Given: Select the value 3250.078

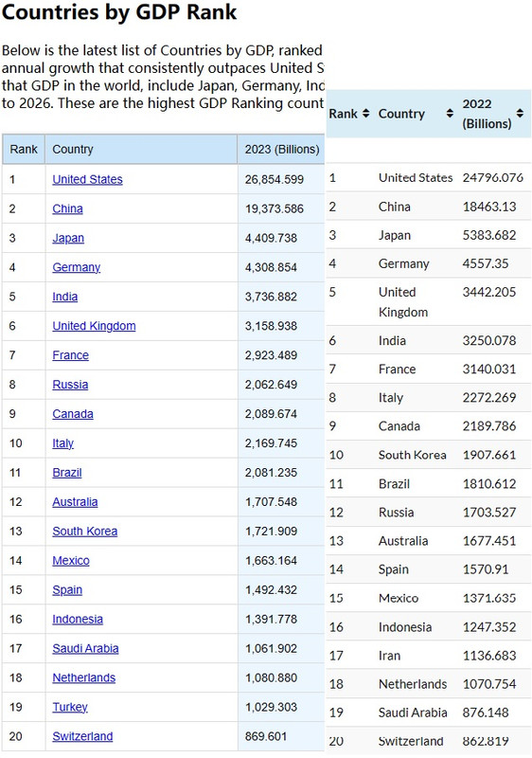Looking at the screenshot, I should tap(489, 341).
